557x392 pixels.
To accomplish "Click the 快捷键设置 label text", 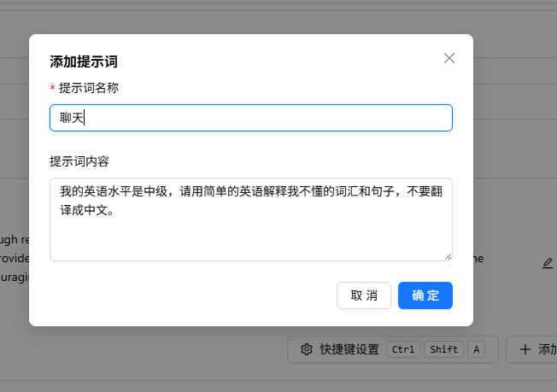I will tap(349, 349).
